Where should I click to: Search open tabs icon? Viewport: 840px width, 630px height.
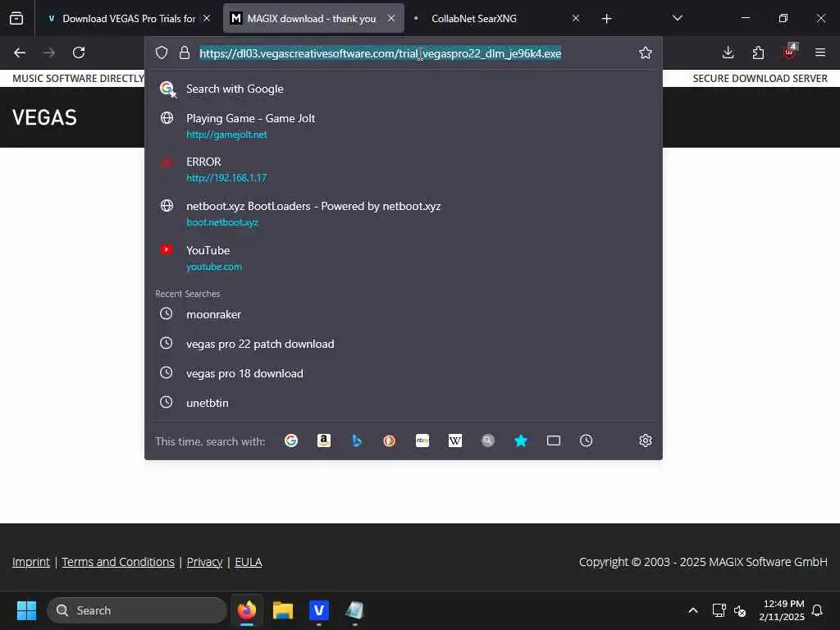[x=554, y=441]
